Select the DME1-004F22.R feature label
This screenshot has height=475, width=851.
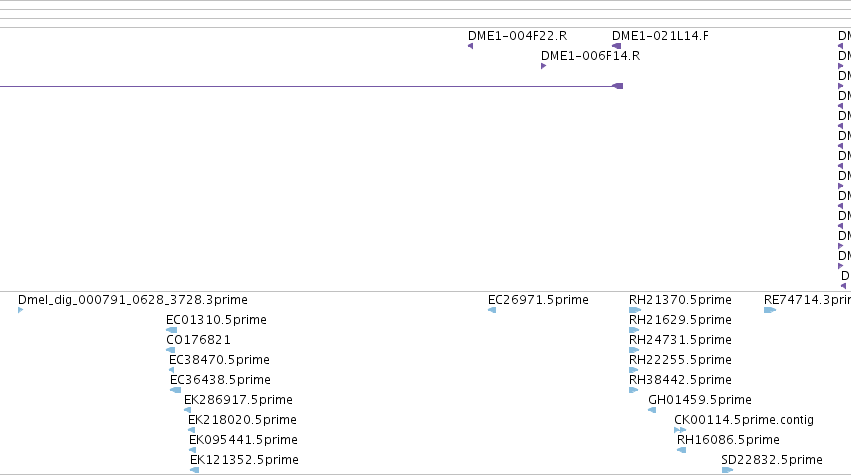pos(517,36)
